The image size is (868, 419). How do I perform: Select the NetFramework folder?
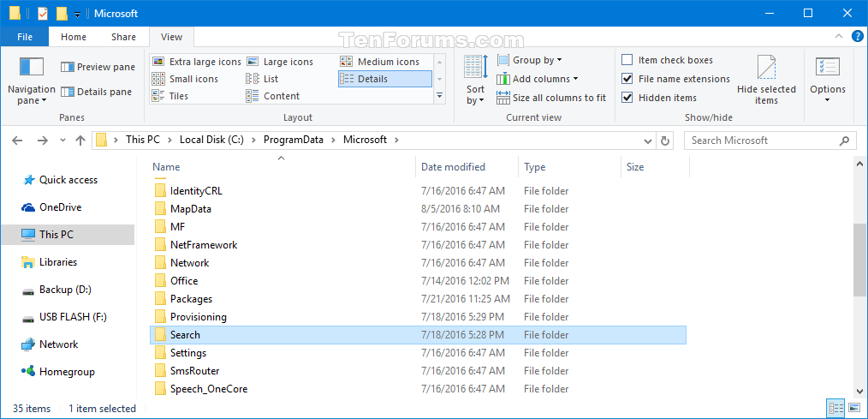418,245
